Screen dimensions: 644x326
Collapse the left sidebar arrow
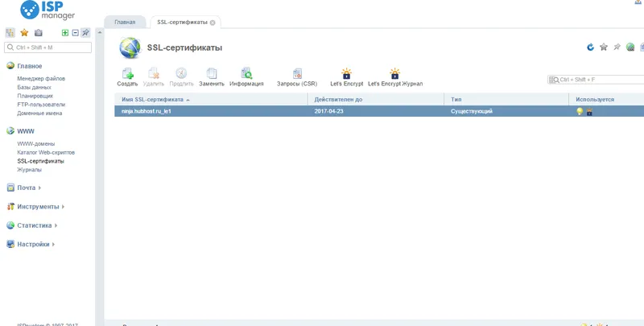(x=99, y=32)
